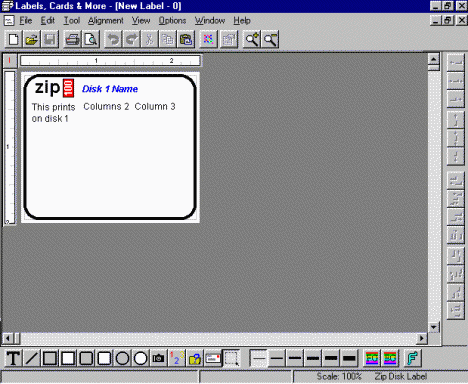Screen dimensions: 468x384
Task: Open the rainbow text color button
Action: click(372, 359)
